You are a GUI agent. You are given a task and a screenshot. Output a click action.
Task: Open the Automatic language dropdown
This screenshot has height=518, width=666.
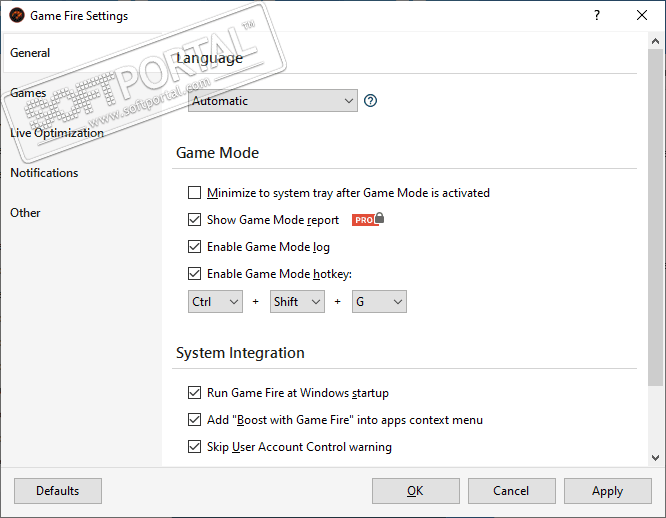[272, 101]
